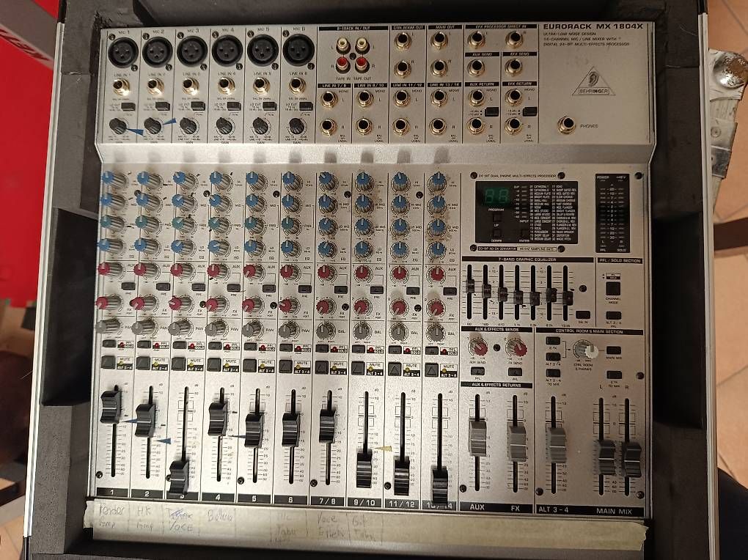Click the EFX RETURN right jack
This screenshot has height=560, width=748.
513,125
